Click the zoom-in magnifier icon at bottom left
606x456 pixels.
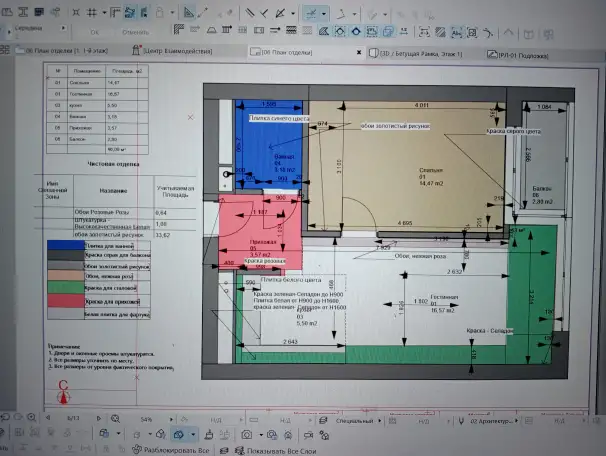[x=32, y=417]
